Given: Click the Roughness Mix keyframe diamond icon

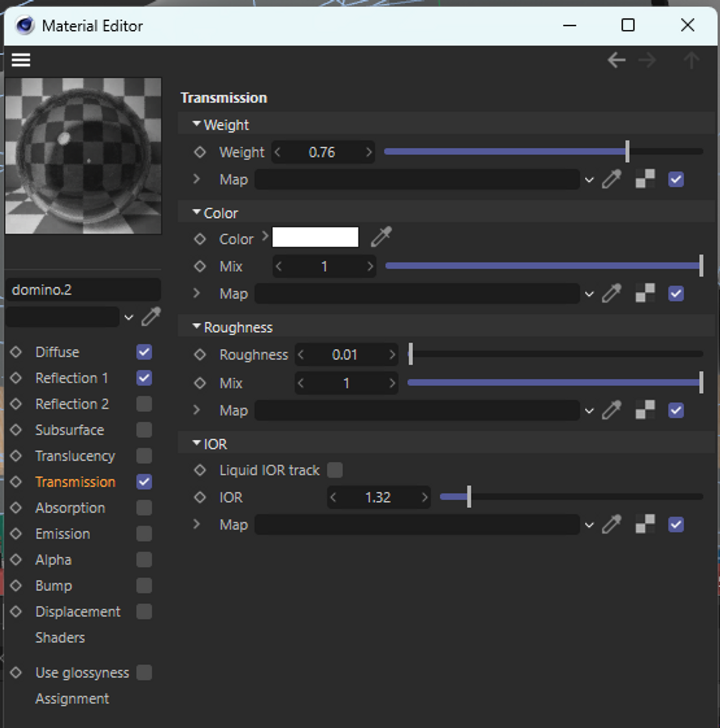Looking at the screenshot, I should coord(200,383).
